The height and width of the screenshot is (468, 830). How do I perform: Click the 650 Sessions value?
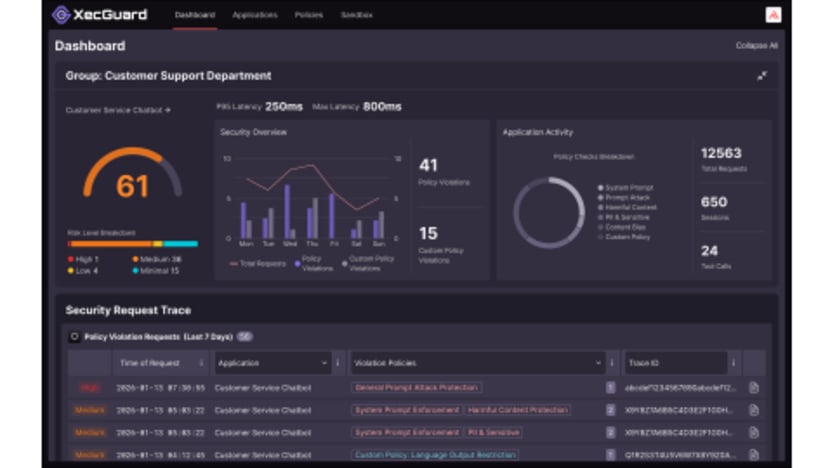pos(714,202)
